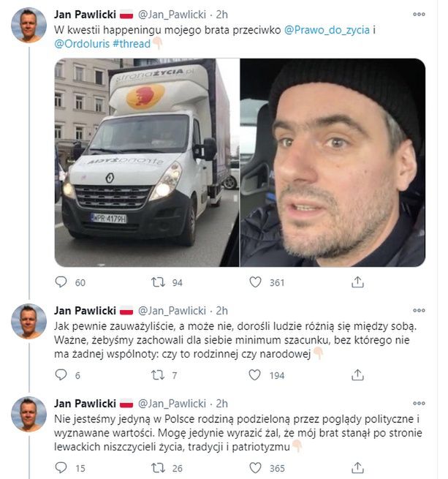Open the photo of man in black beanie
Viewport: 448px width, 479px height.
[x=333, y=162]
